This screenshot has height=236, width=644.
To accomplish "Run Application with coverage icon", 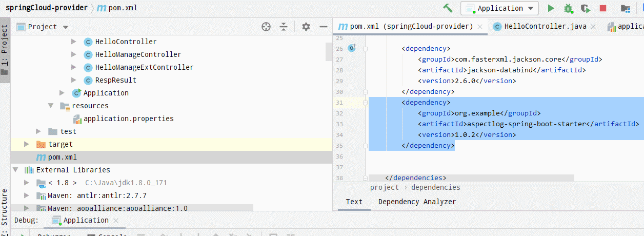I will pos(585,8).
